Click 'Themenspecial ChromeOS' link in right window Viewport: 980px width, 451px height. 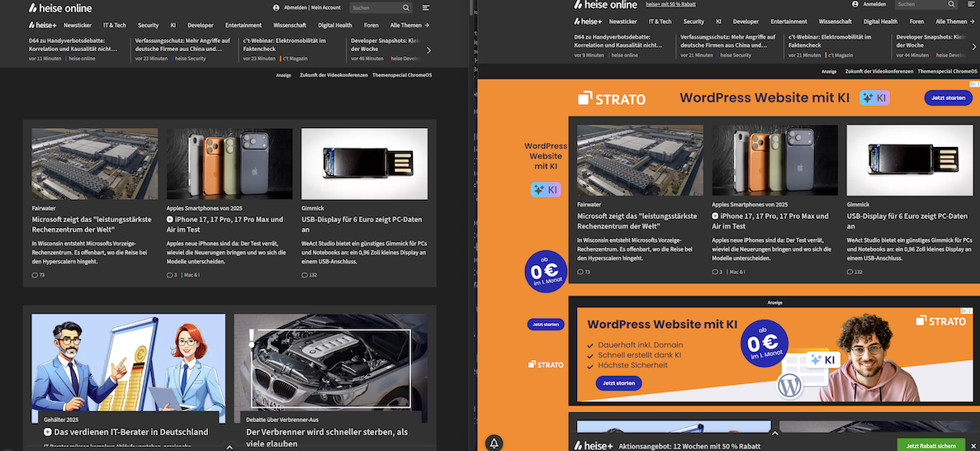[948, 71]
